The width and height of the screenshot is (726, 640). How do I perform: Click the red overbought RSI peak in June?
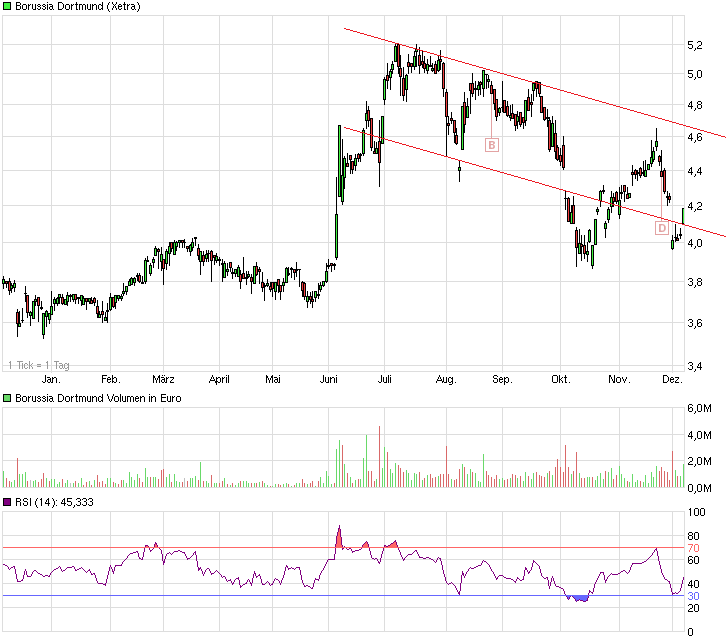click(339, 537)
